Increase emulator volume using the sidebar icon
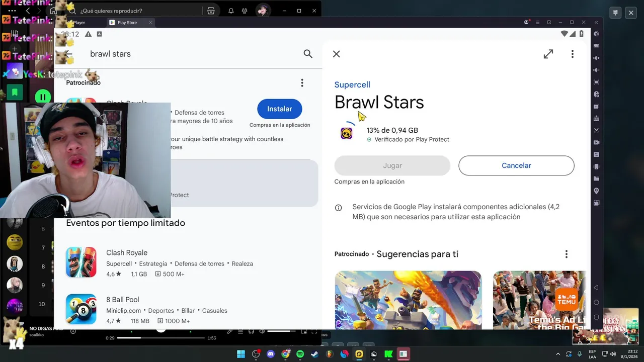The height and width of the screenshot is (362, 644). (596, 58)
